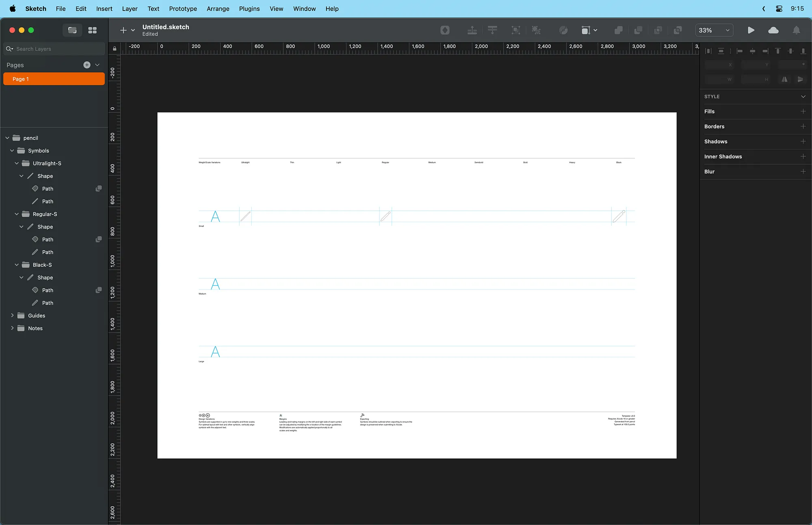
Task: Select the Mirror preview play icon
Action: click(x=751, y=30)
